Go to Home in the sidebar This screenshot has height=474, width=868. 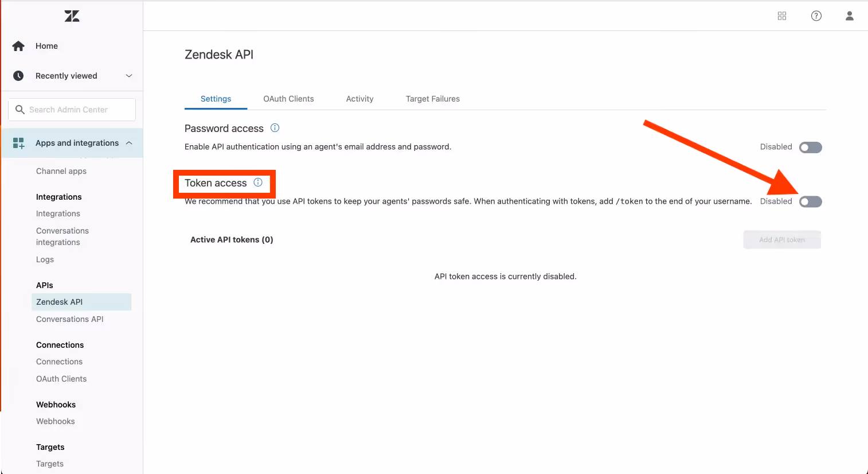click(x=47, y=46)
